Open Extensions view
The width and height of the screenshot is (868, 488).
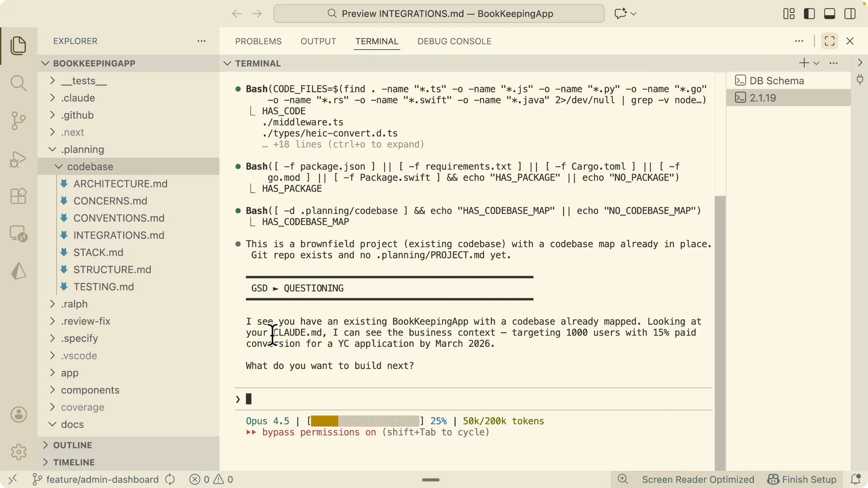point(18,196)
